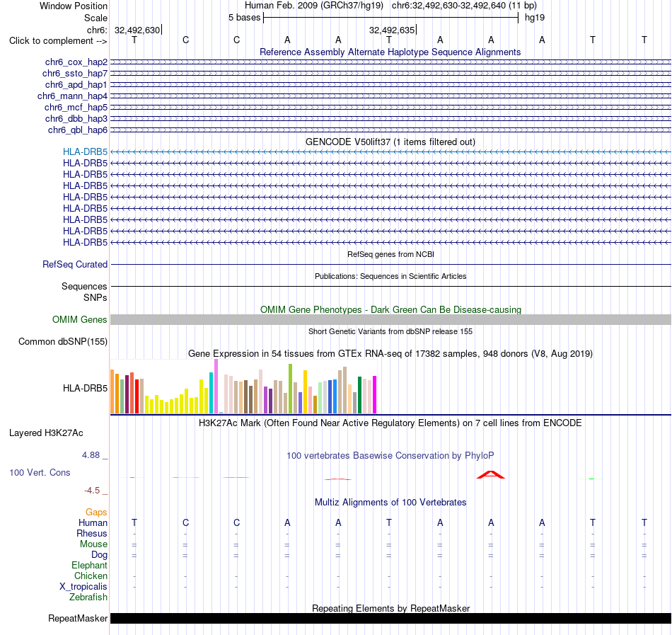Click the 100 Vert. Cons track label
Screen dimensions: 672x635
[x=40, y=472]
